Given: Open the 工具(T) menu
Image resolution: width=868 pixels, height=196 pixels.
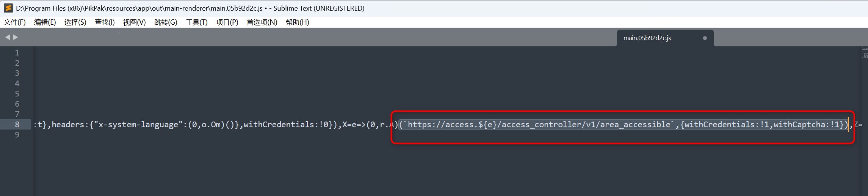Looking at the screenshot, I should (x=197, y=22).
